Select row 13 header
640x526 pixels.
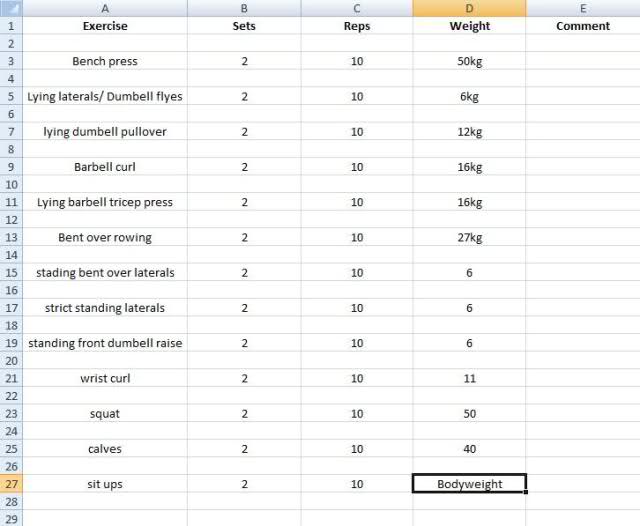point(11,237)
